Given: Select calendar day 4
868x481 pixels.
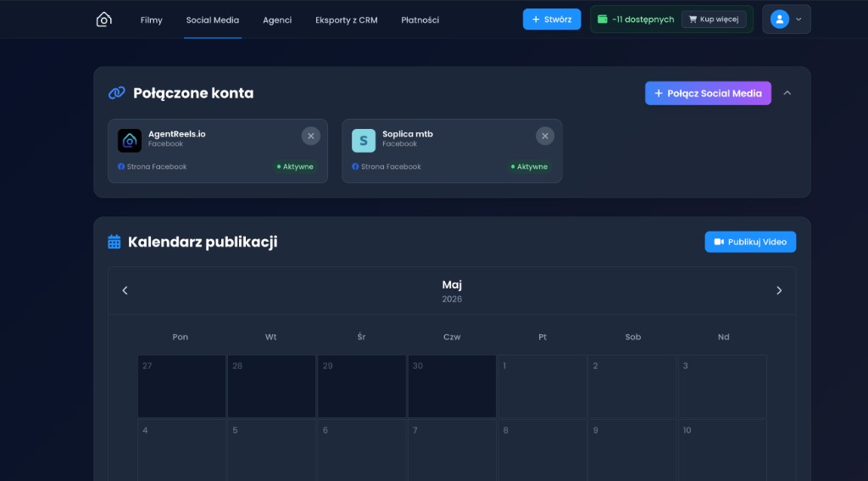Looking at the screenshot, I should tap(181, 450).
